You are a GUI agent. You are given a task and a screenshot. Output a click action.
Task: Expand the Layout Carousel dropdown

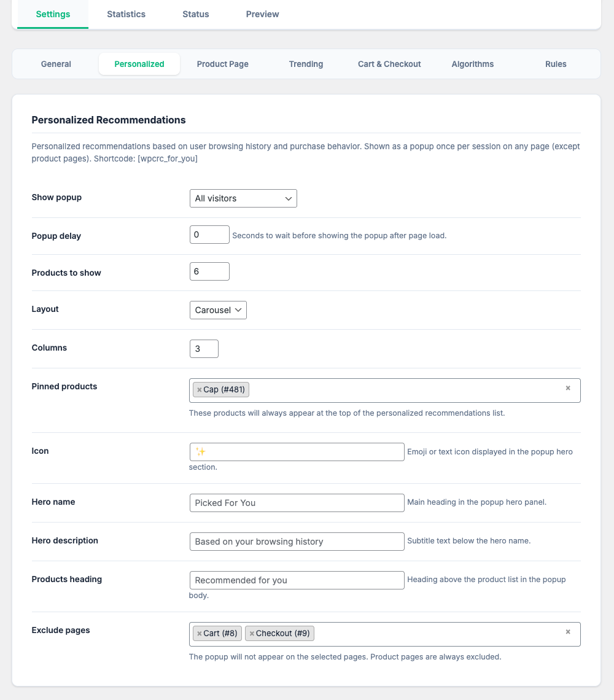pos(218,310)
